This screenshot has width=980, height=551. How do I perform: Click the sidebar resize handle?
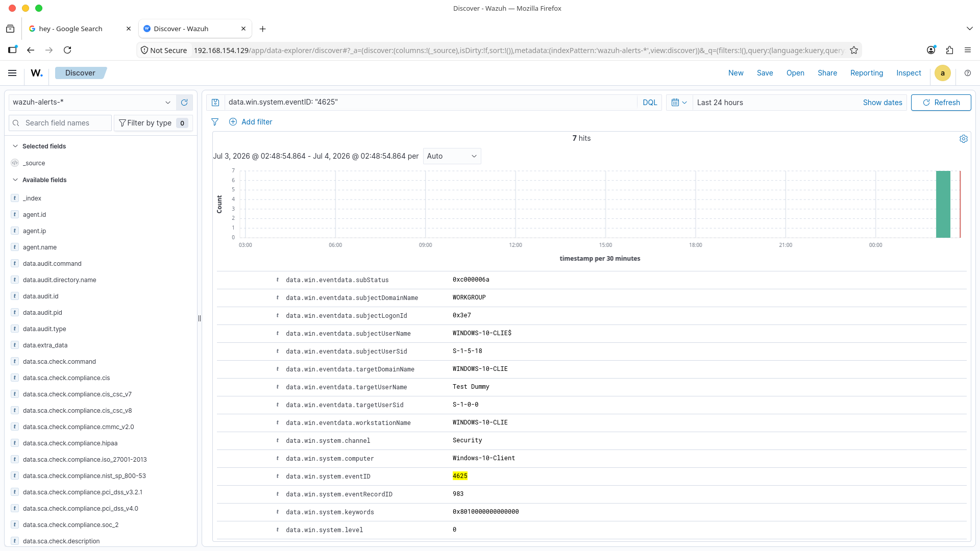coord(200,318)
